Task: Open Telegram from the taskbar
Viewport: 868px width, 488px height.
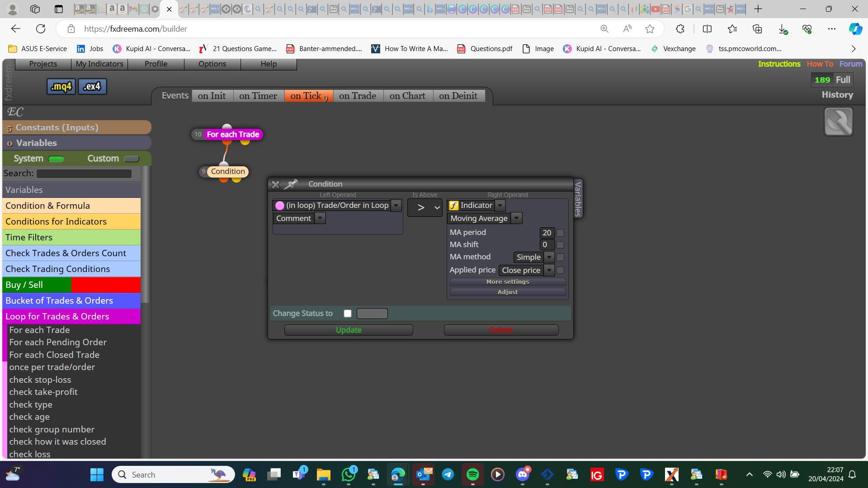Action: [448, 474]
